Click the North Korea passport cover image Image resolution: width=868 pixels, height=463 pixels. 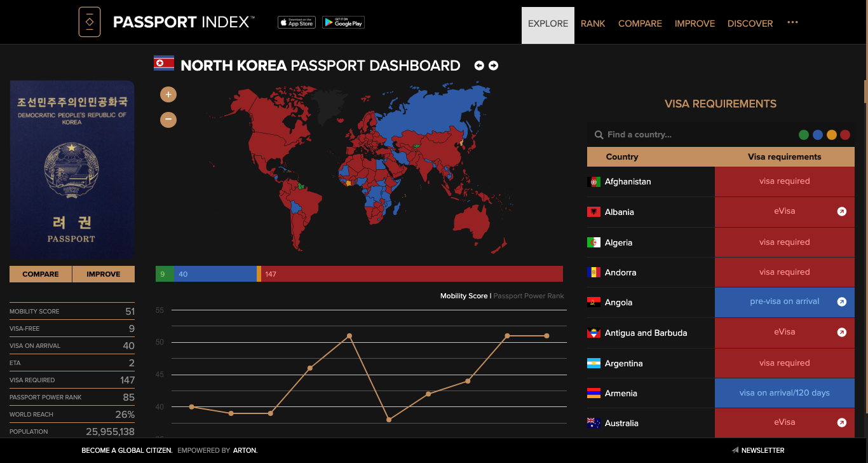click(x=72, y=170)
